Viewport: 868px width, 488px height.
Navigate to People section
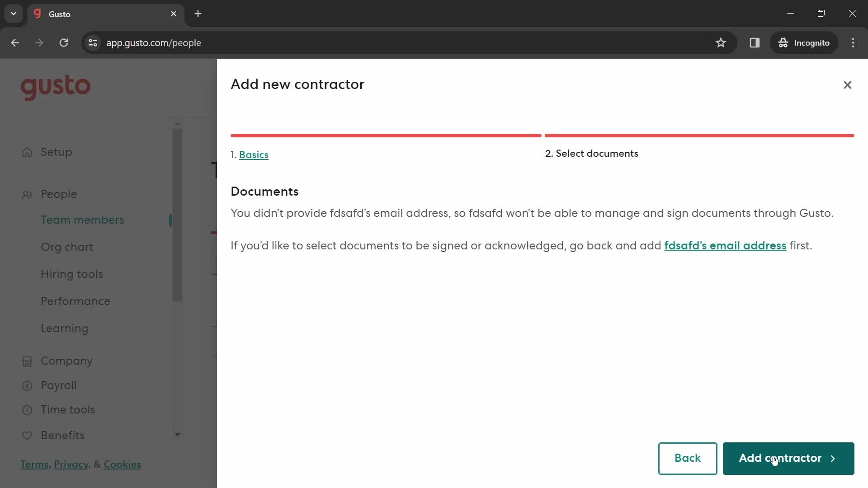59,194
